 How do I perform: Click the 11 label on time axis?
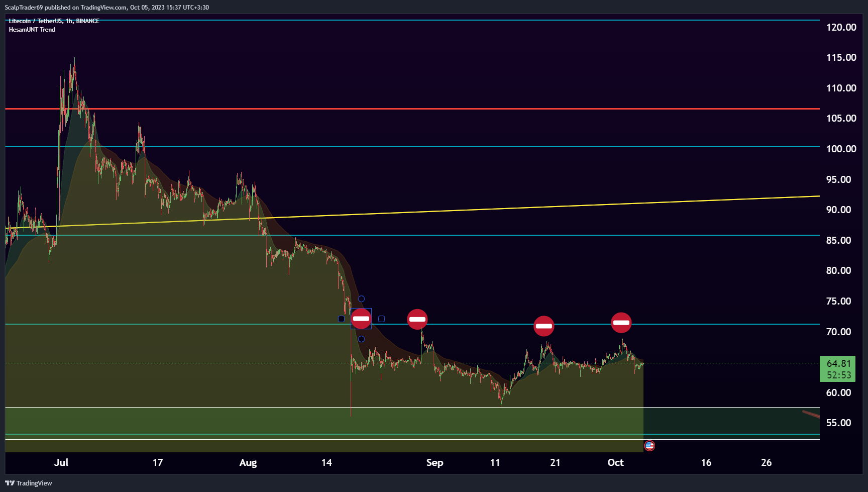(x=495, y=462)
